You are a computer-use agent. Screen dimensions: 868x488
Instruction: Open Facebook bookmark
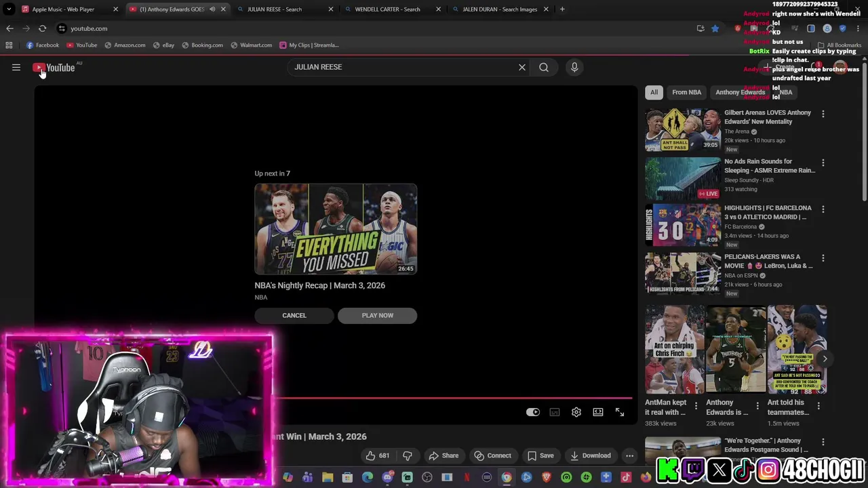coord(42,45)
